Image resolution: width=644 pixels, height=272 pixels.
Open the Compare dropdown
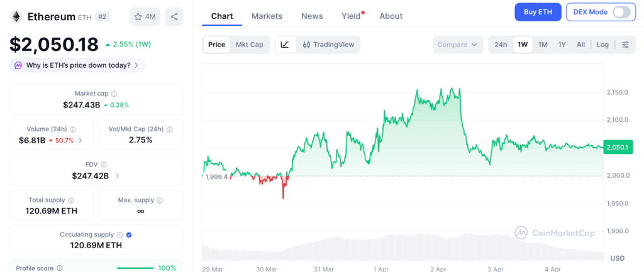[458, 45]
